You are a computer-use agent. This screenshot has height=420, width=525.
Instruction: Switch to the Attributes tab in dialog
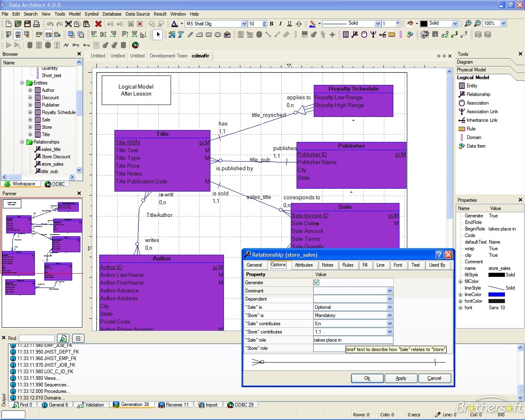tap(304, 265)
